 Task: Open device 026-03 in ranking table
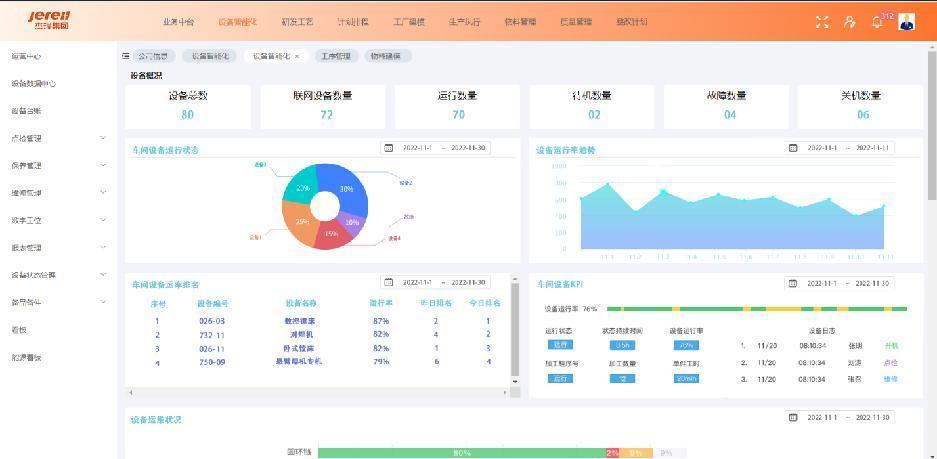pos(212,321)
